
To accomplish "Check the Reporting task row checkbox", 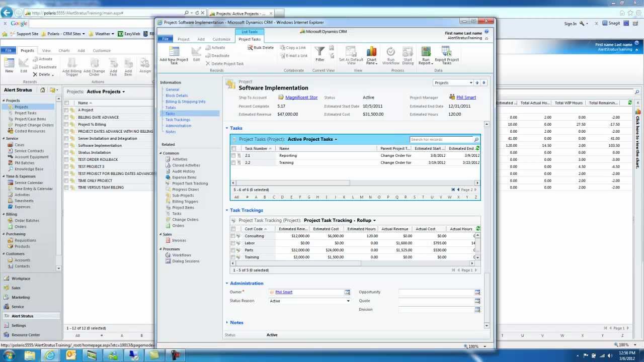I will click(233, 155).
